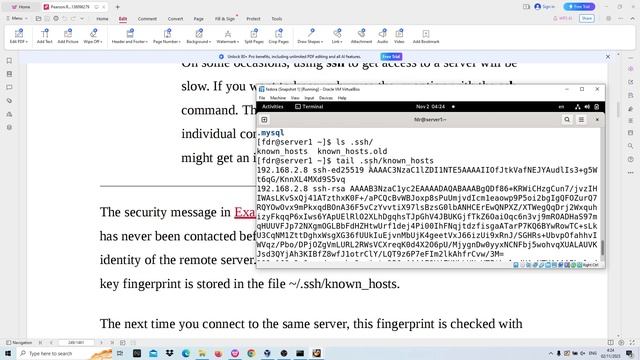640x360 pixels.
Task: Switch to the Tools ribbon tab
Action: point(277,19)
